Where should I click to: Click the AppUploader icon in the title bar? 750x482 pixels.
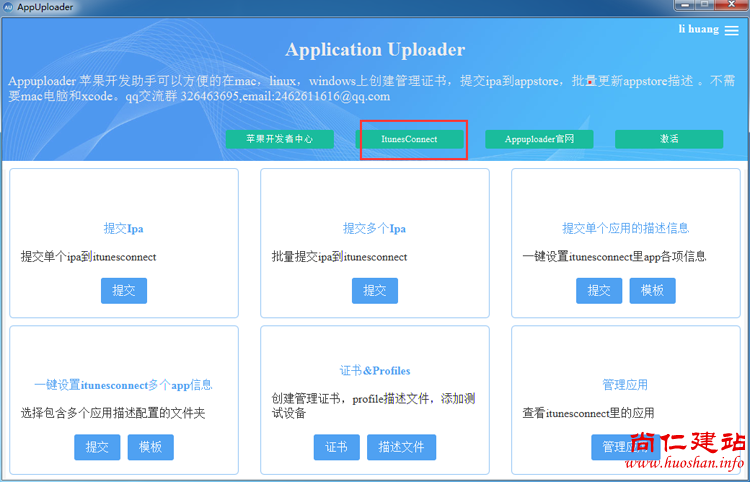tap(8, 7)
